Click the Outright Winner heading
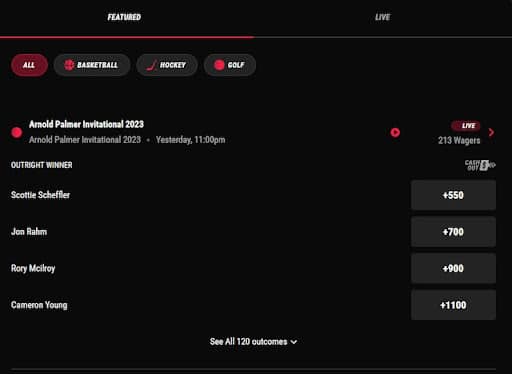Screen dimensions: 512x374 point(42,165)
